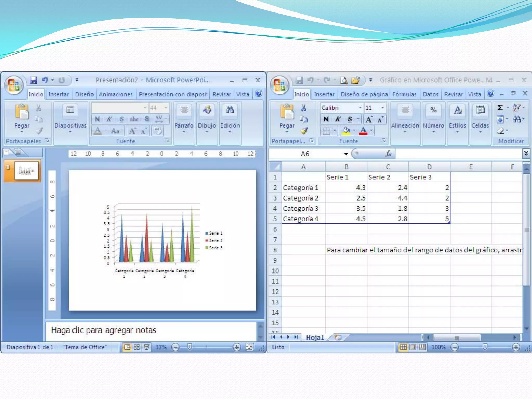The height and width of the screenshot is (399, 532).
Task: Click the Excel fill color bucket icon
Action: tap(346, 130)
